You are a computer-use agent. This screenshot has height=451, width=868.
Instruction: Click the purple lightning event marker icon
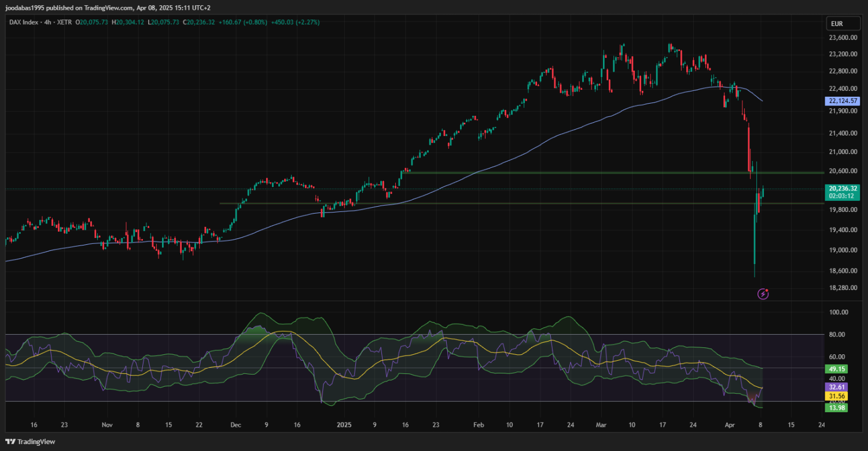(763, 294)
